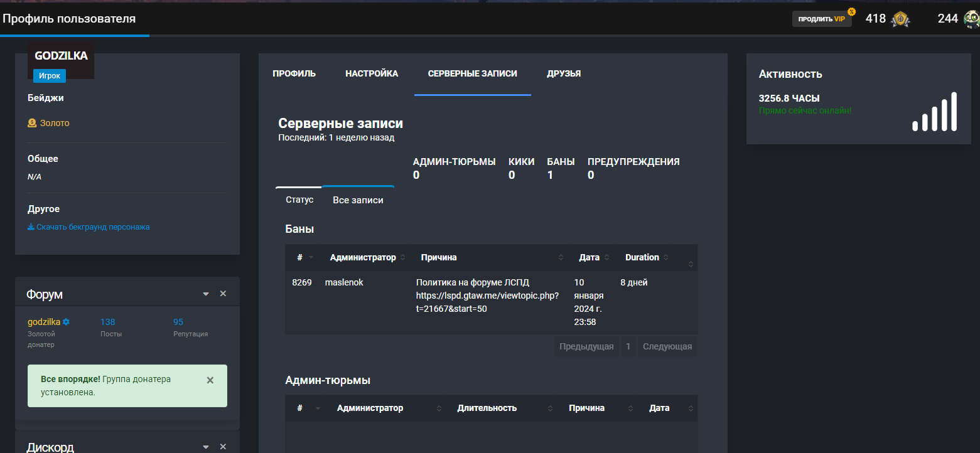
Task: Open the 138 posts count link
Action: click(x=108, y=322)
